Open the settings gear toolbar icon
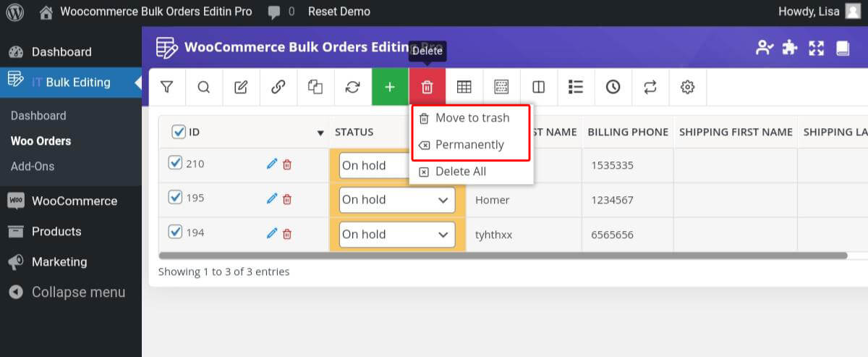This screenshot has height=357, width=868. [688, 87]
